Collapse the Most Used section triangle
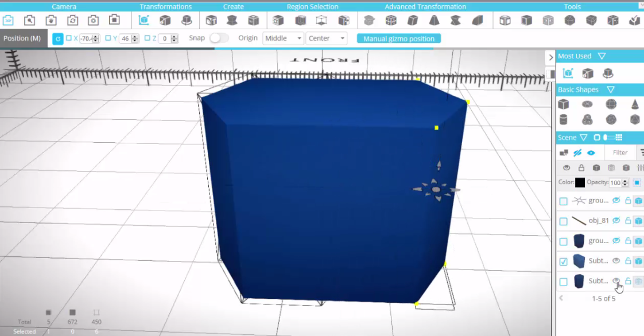Screen dimensions: 644x336 click(602, 56)
